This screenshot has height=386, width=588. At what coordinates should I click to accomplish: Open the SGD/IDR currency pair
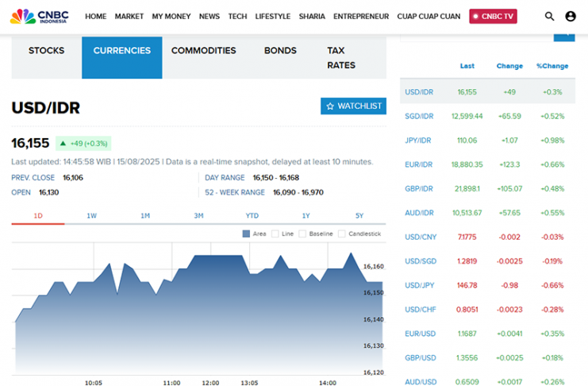point(419,116)
